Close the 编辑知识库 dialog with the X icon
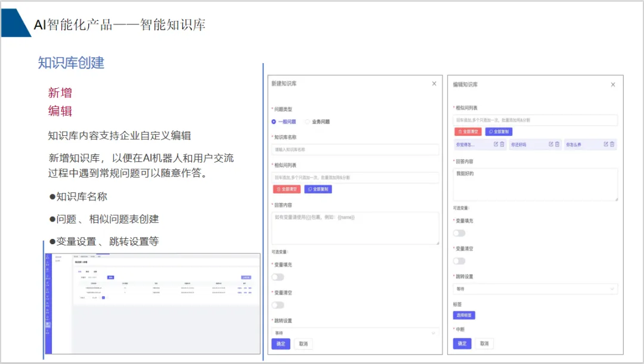The width and height of the screenshot is (644, 364). [613, 85]
